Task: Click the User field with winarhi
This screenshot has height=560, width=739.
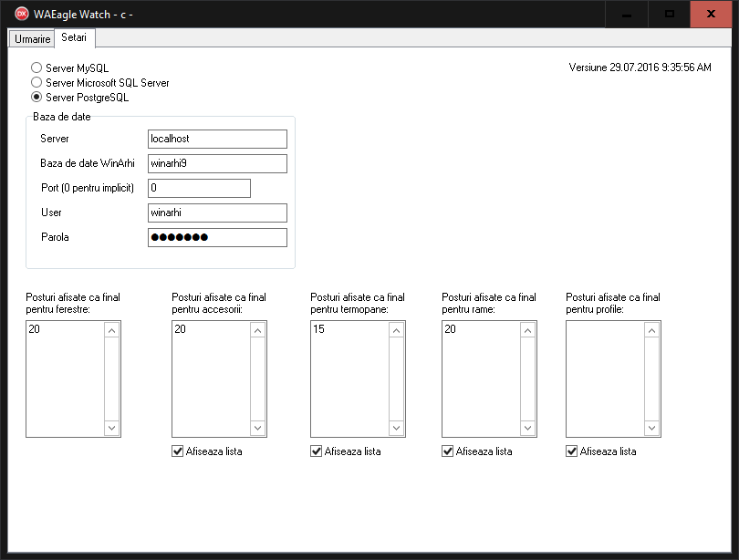Action: (217, 213)
